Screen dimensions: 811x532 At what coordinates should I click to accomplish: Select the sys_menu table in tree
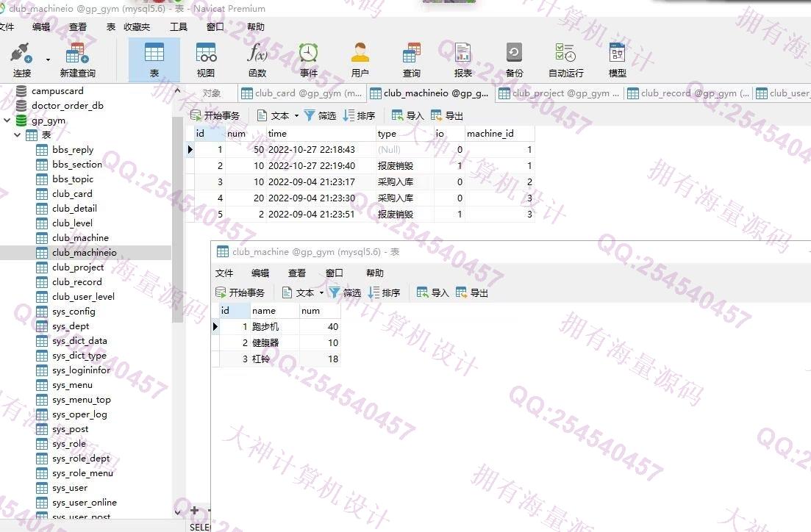(x=72, y=385)
